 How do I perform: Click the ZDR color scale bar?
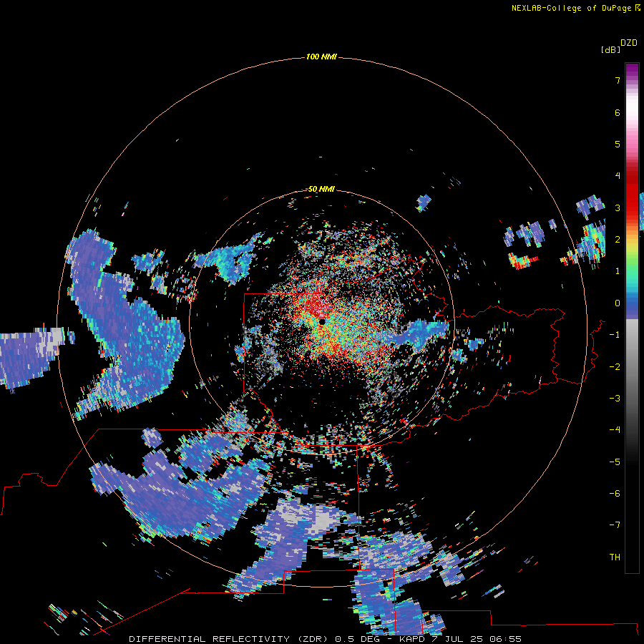632,318
